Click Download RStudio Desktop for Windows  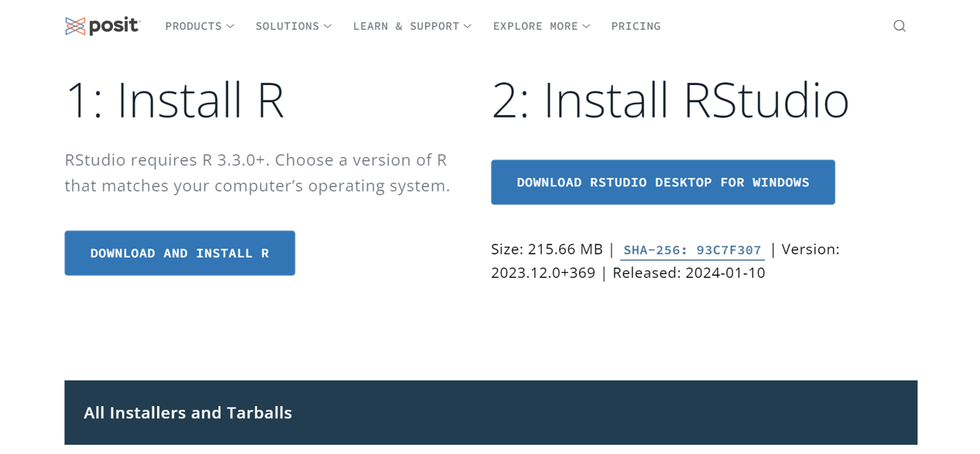tap(663, 183)
